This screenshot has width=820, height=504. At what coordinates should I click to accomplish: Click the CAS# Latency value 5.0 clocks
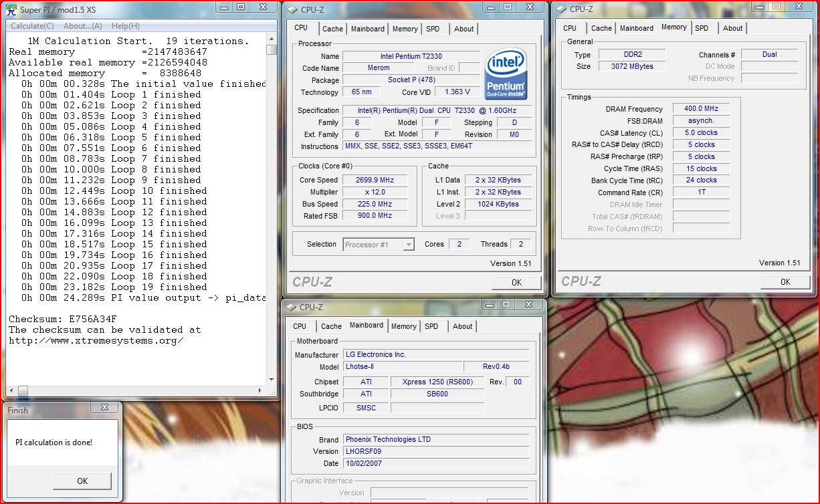[x=701, y=132]
